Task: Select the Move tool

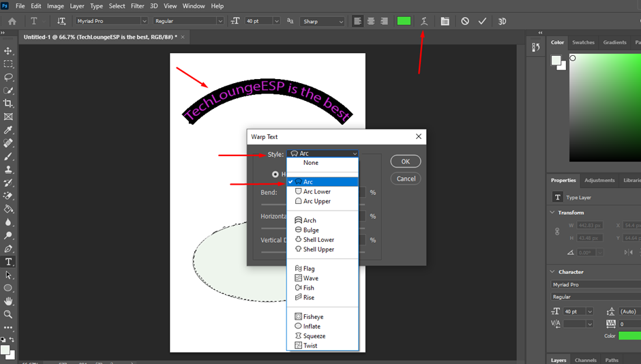Action: pos(8,50)
